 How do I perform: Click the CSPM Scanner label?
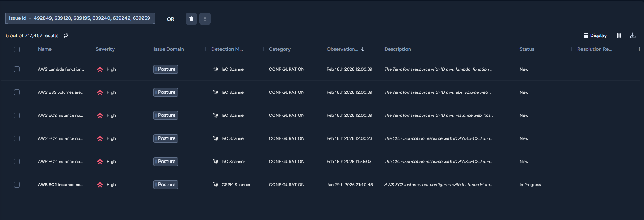(236, 185)
